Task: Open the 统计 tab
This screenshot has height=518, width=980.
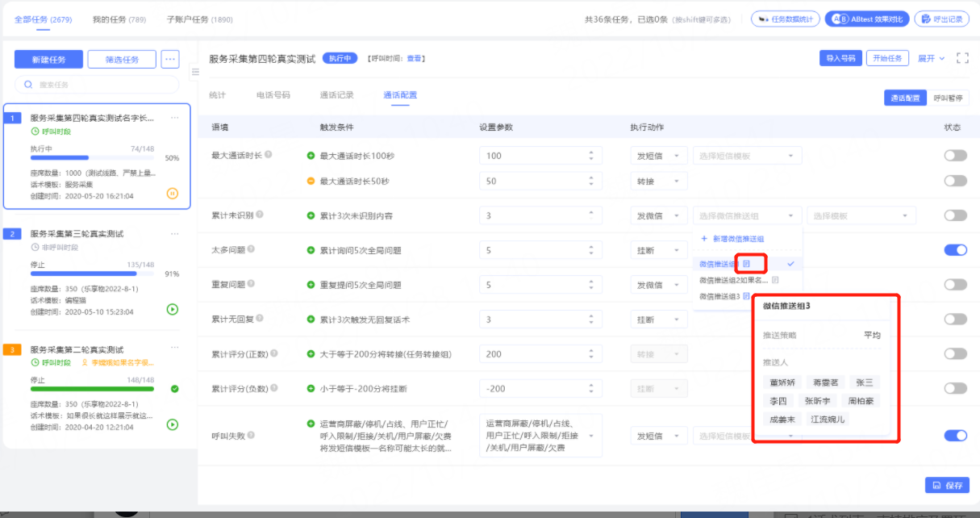Action: (217, 94)
